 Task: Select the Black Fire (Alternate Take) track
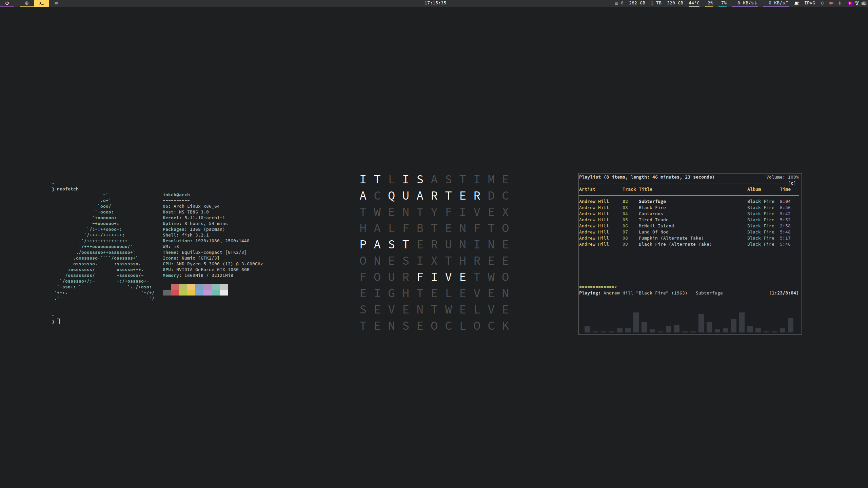pos(685,244)
